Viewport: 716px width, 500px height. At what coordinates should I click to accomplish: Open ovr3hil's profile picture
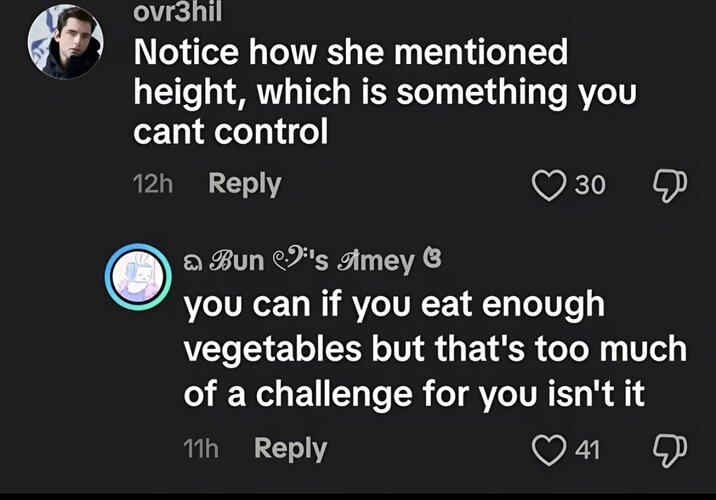(65, 42)
